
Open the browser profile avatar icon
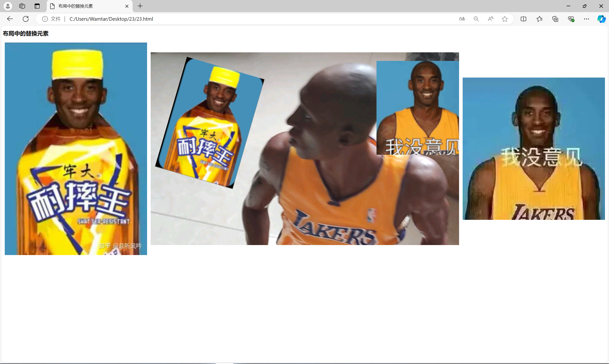pos(8,6)
